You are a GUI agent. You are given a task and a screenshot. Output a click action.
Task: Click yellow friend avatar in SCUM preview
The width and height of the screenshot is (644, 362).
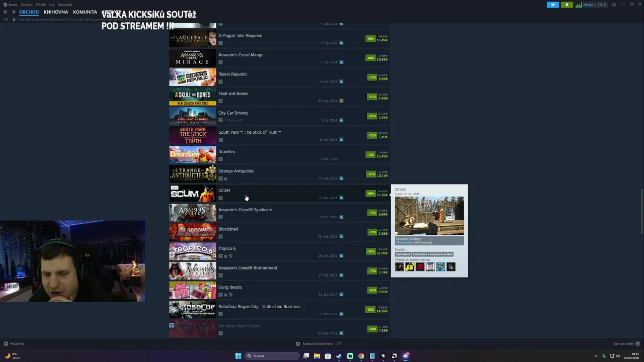(410, 267)
